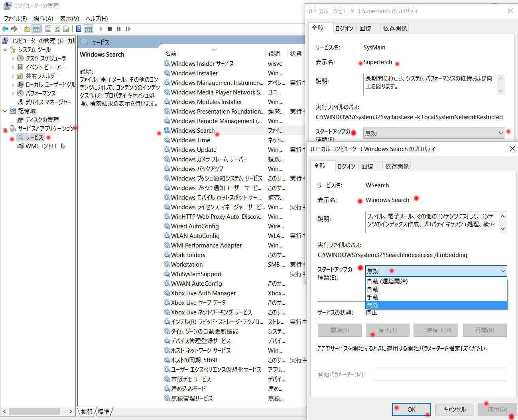
Task: Expand the パフォーマンス tree arrow
Action: (13, 93)
